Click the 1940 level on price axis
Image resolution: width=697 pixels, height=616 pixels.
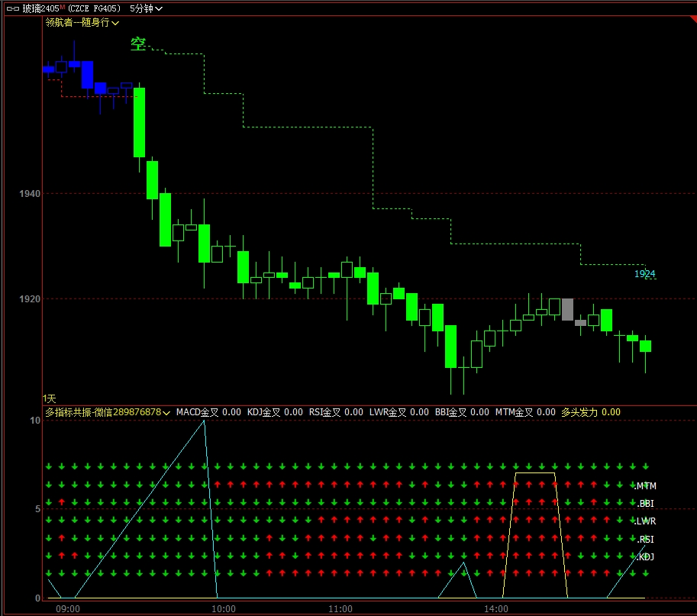coord(30,194)
